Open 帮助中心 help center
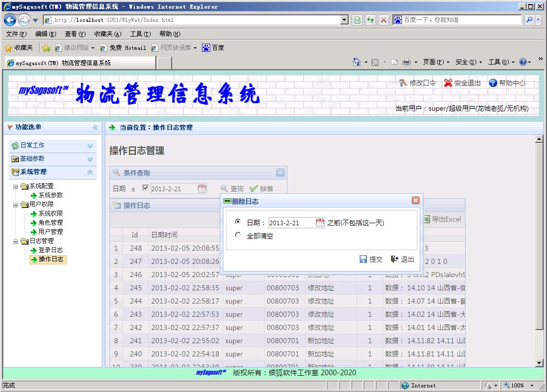Image resolution: width=547 pixels, height=392 pixels. pyautogui.click(x=507, y=83)
